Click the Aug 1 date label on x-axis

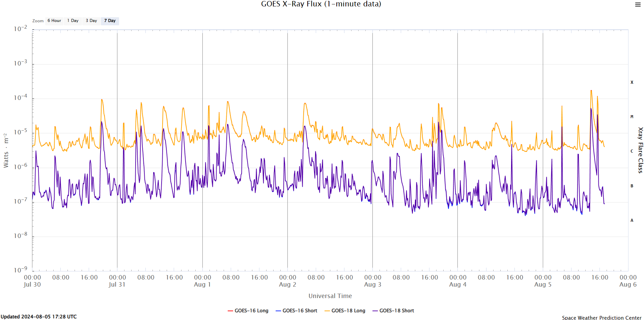[202, 284]
